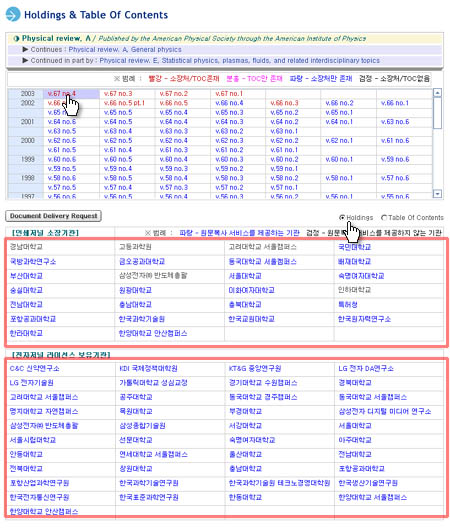Select the Table Of Contents radio button
The height and width of the screenshot is (529, 450).
pyautogui.click(x=384, y=218)
